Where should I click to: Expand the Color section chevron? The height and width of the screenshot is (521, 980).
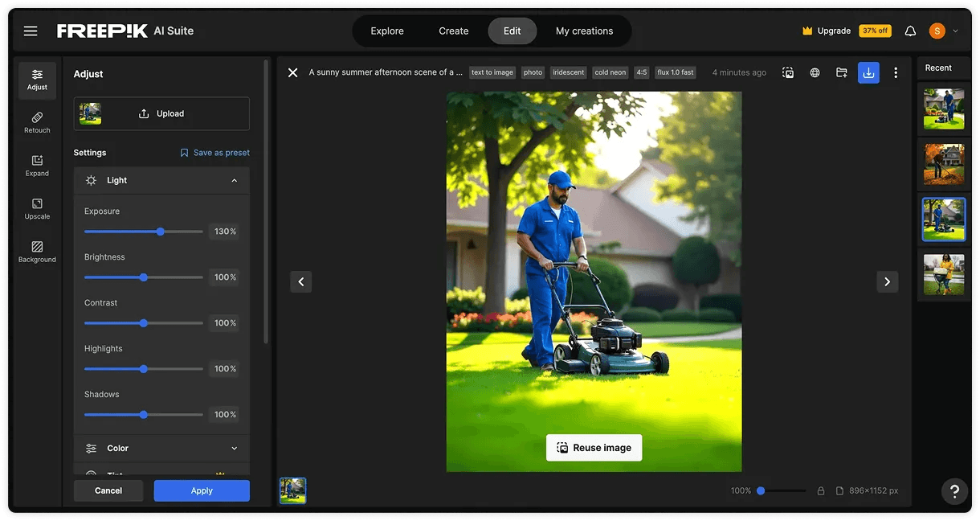(235, 448)
